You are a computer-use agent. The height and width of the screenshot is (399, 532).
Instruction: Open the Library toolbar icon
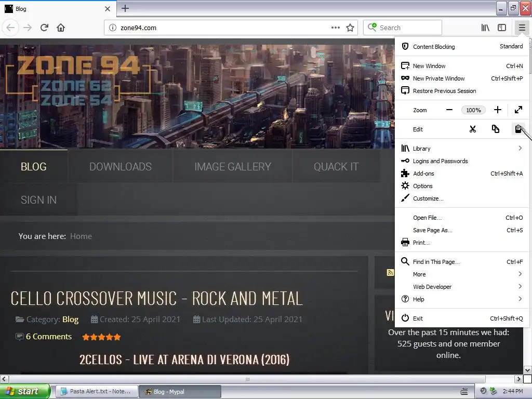point(485,28)
